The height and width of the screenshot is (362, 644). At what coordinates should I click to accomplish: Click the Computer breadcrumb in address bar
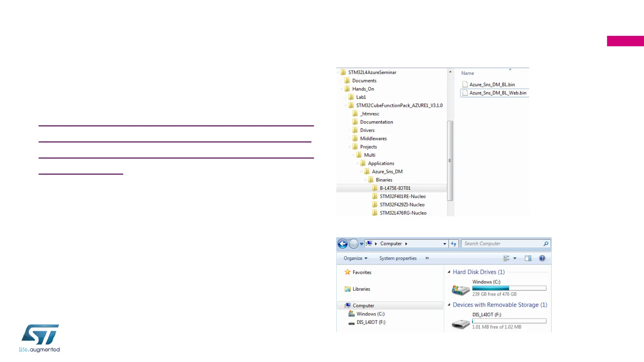coord(391,244)
